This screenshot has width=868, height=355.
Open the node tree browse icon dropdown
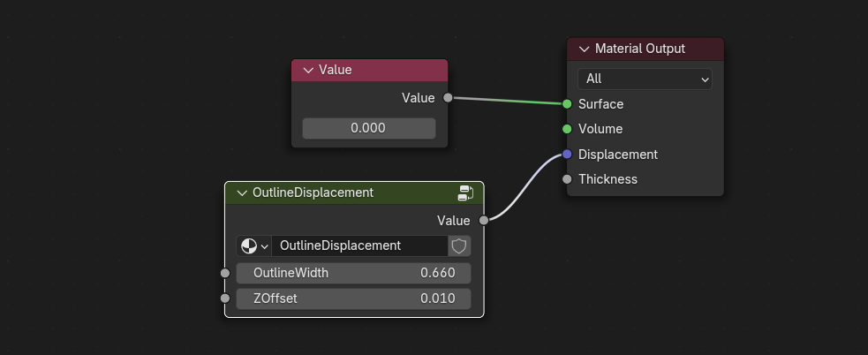[253, 245]
